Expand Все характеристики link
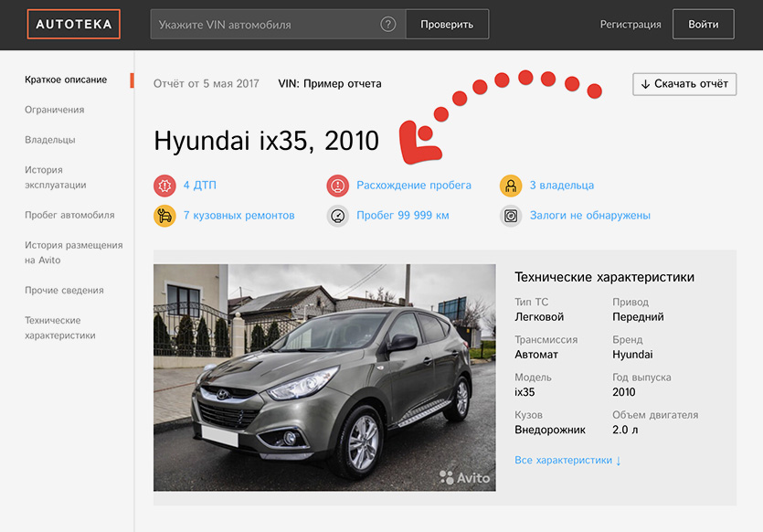 coord(567,460)
